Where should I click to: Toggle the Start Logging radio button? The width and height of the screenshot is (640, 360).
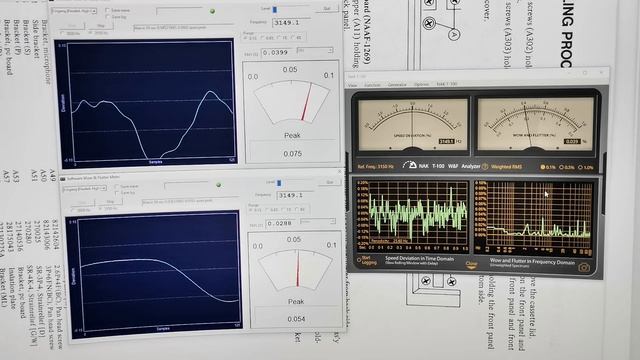[x=359, y=260]
